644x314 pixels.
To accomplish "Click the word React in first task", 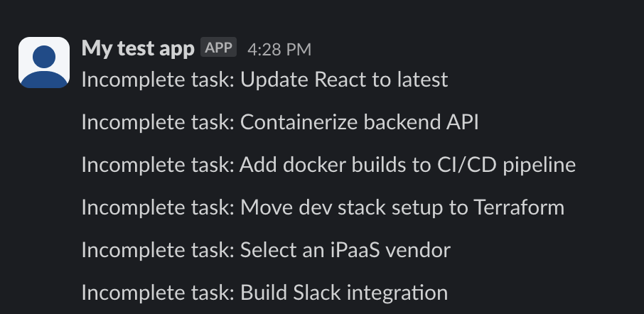I will pos(341,80).
